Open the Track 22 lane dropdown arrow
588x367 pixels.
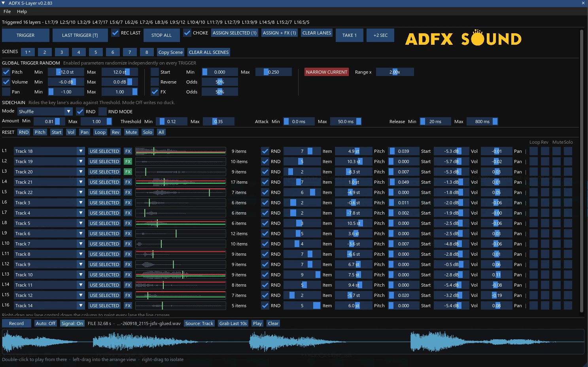click(81, 192)
